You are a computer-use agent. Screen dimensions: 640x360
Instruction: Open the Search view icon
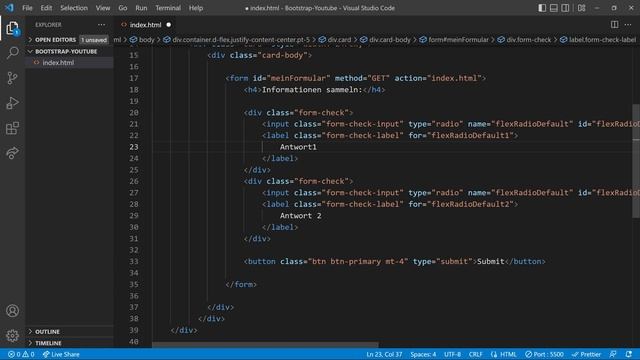[12, 53]
